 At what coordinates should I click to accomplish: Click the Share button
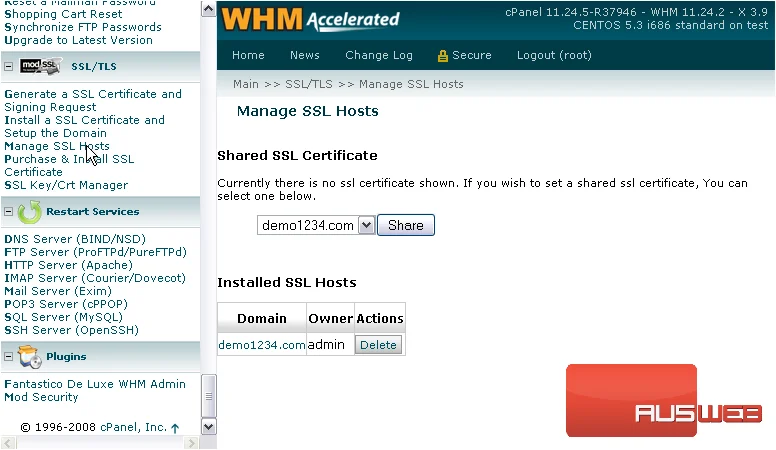pyautogui.click(x=406, y=225)
